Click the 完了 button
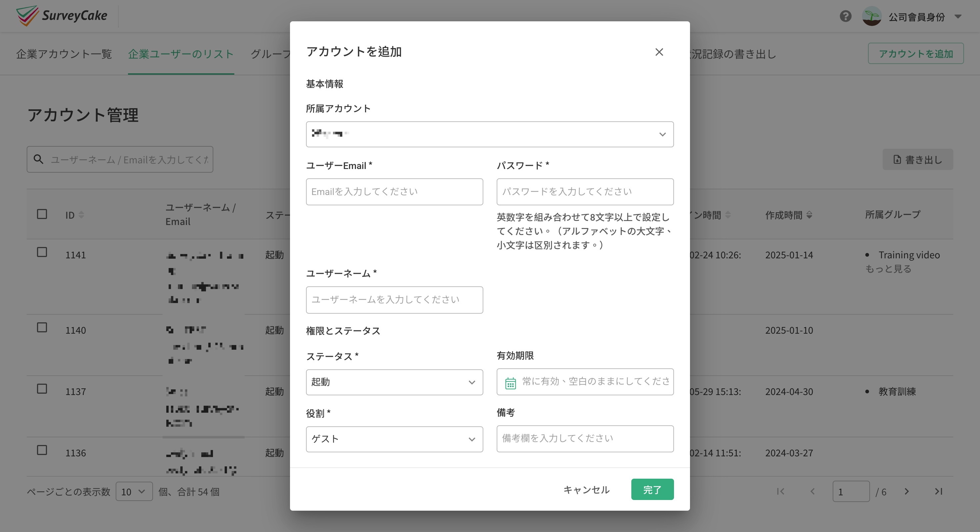 point(652,489)
